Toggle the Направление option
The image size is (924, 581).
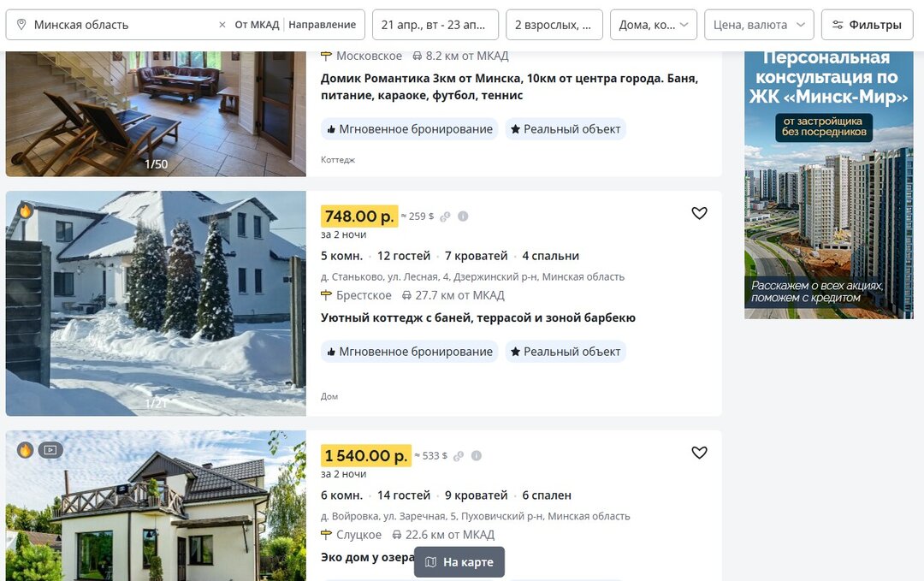[x=323, y=25]
